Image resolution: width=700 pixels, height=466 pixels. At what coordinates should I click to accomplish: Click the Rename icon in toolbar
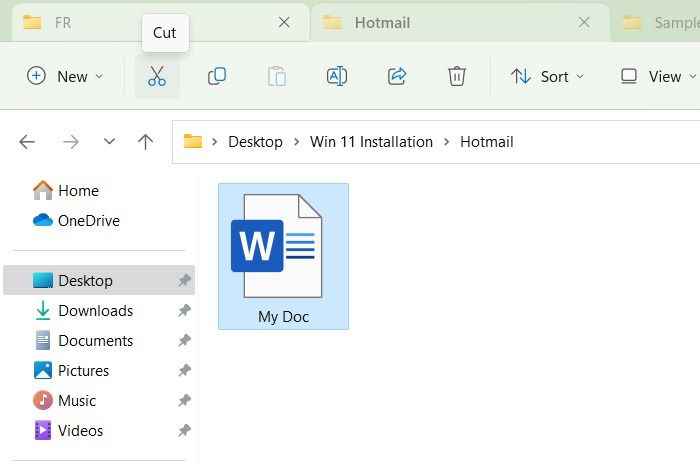tap(337, 76)
